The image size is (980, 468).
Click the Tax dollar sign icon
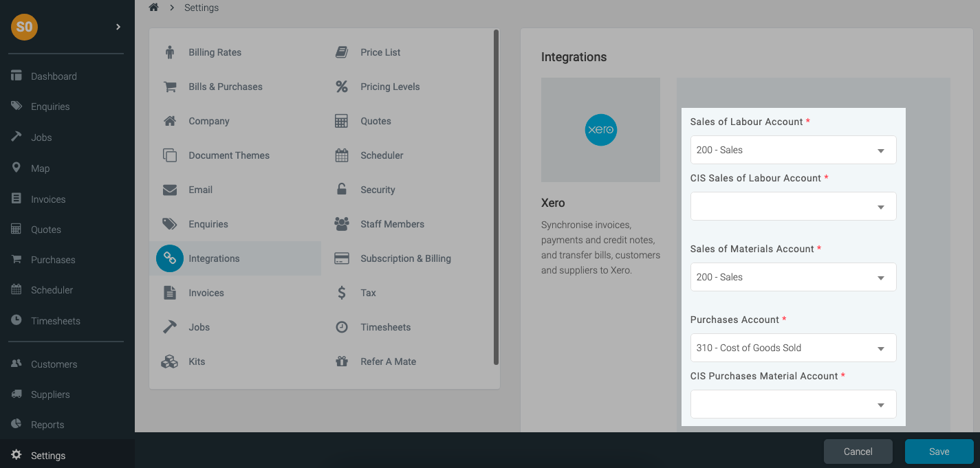point(342,293)
